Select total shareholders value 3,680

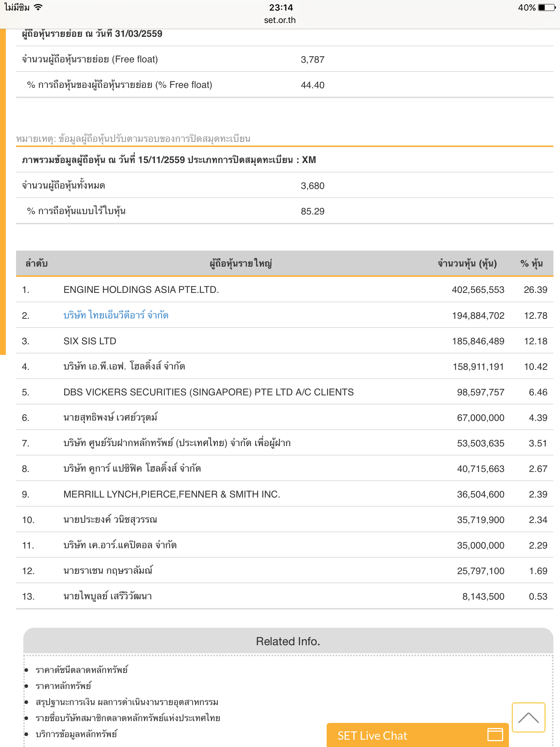tap(312, 186)
